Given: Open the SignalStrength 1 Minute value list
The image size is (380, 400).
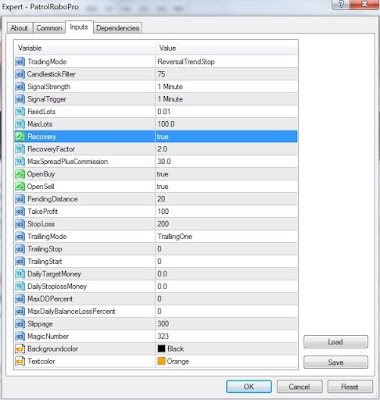Looking at the screenshot, I should click(x=226, y=87).
